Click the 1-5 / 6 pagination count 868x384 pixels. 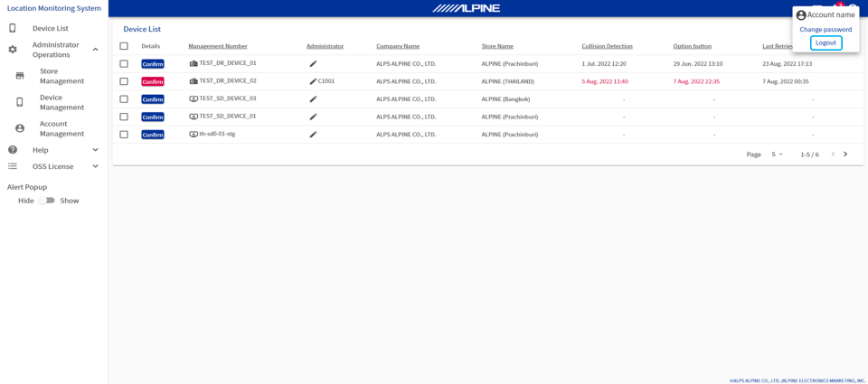(x=809, y=155)
